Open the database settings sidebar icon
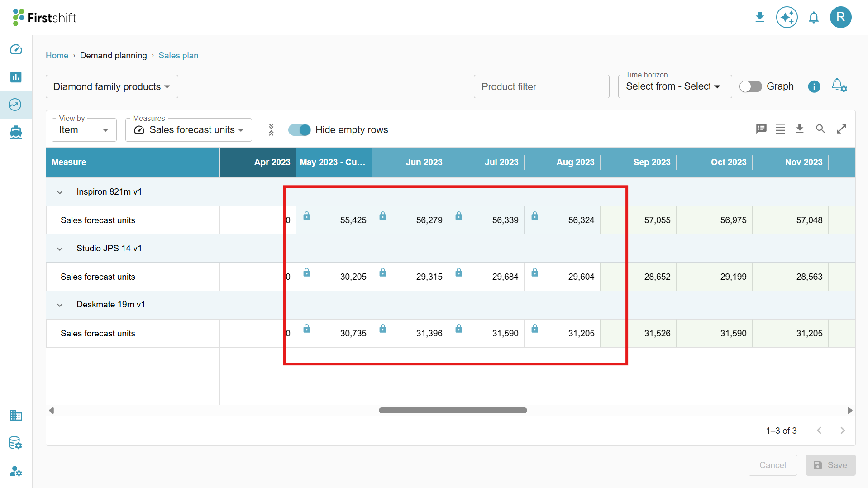The width and height of the screenshot is (868, 488). pyautogui.click(x=16, y=443)
